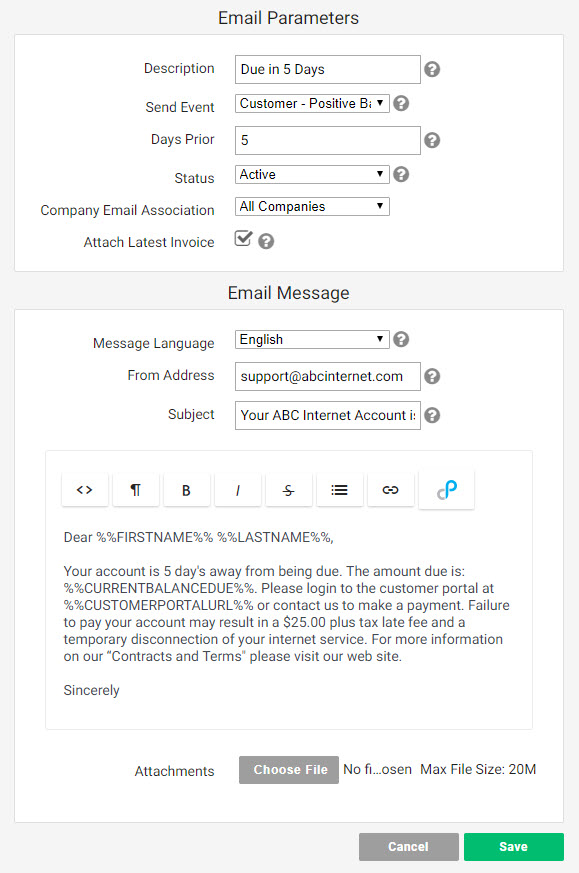Open paragraph format options in editor toolbar
Viewport: 579px width, 873px height.
point(135,490)
